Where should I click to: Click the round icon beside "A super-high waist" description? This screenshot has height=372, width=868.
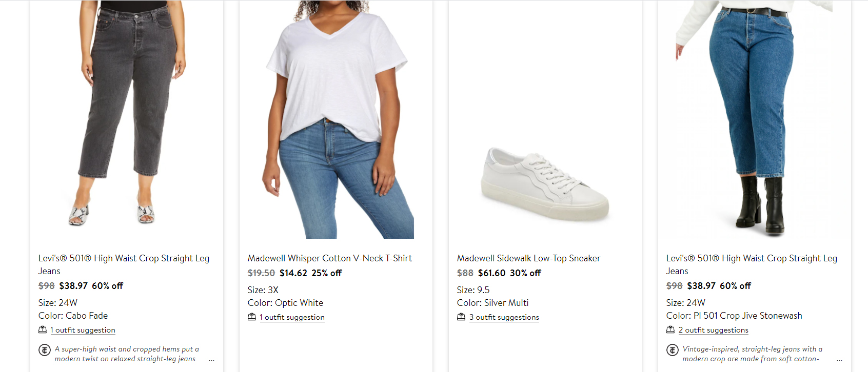click(45, 350)
